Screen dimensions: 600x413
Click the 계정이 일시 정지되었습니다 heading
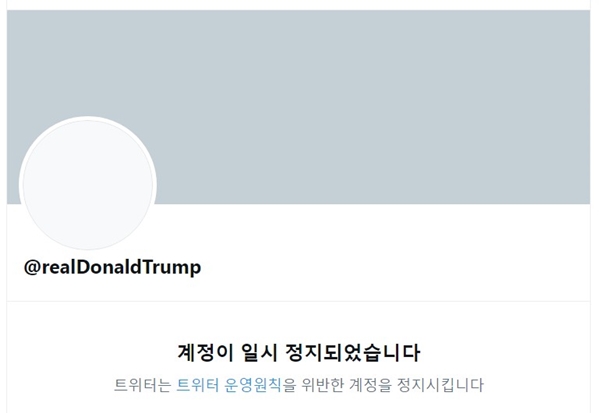(299, 353)
